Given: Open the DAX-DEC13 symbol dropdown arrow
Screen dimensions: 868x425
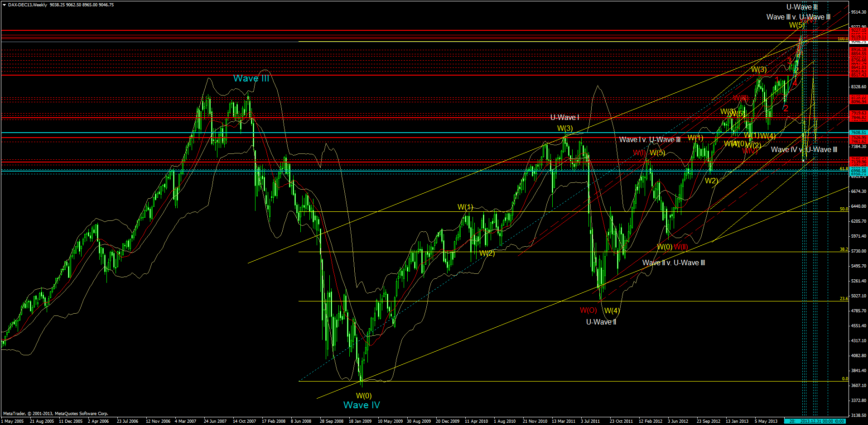Looking at the screenshot, I should pyautogui.click(x=4, y=4).
